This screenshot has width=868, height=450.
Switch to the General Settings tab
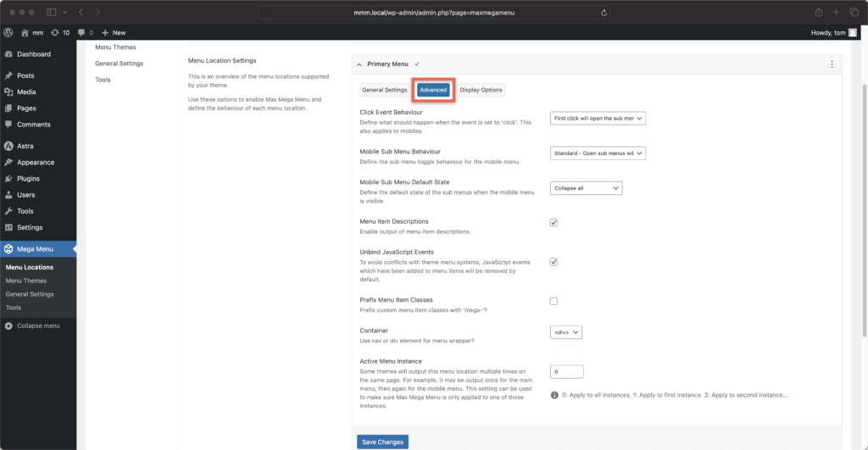tap(384, 90)
